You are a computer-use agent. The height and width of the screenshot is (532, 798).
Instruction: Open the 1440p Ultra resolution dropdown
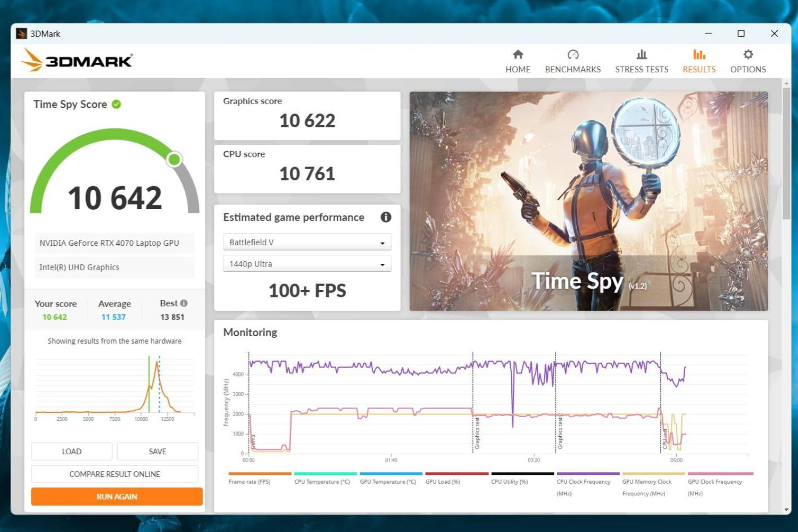pyautogui.click(x=307, y=264)
